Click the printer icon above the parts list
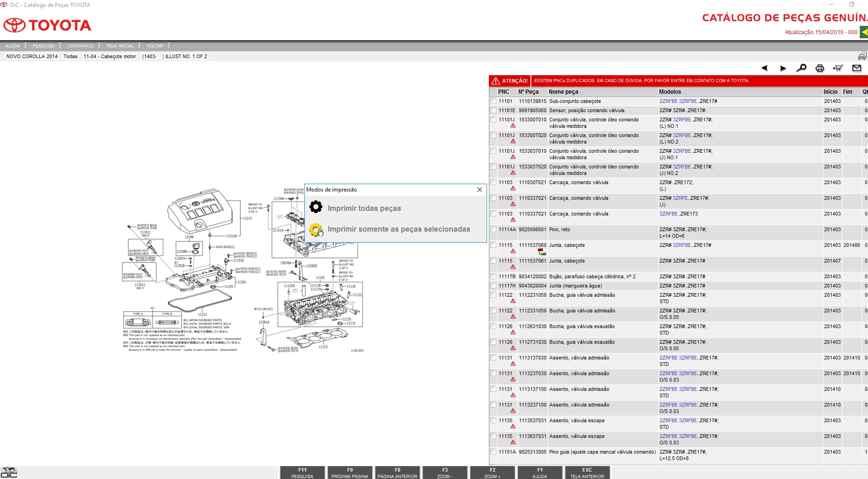Image resolution: width=868 pixels, height=479 pixels. point(820,68)
